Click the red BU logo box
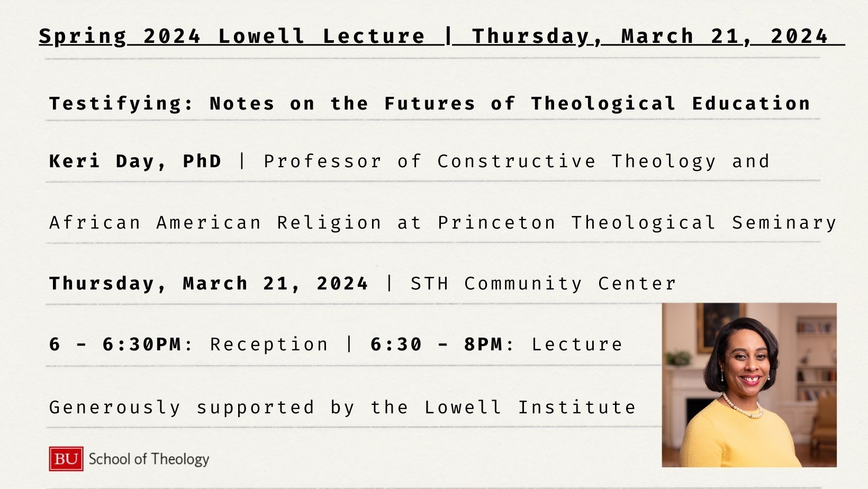This screenshot has width=868, height=489. click(66, 459)
